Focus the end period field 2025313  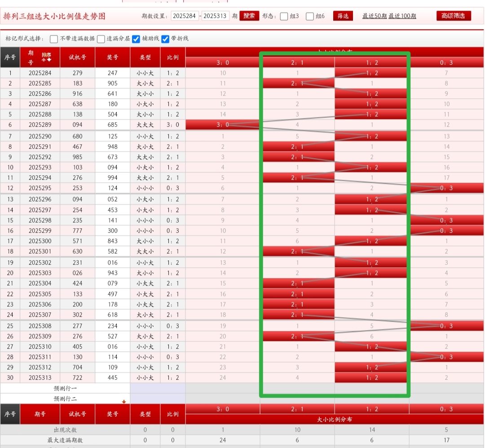coord(216,16)
